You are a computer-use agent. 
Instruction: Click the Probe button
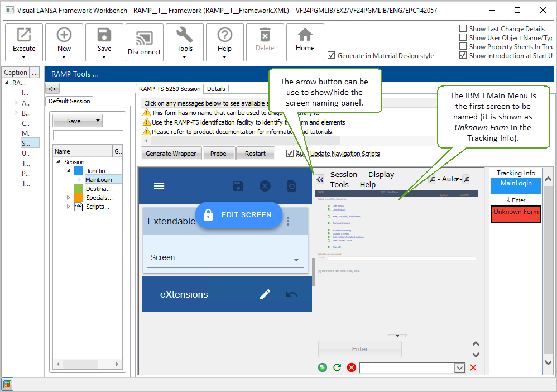[218, 154]
